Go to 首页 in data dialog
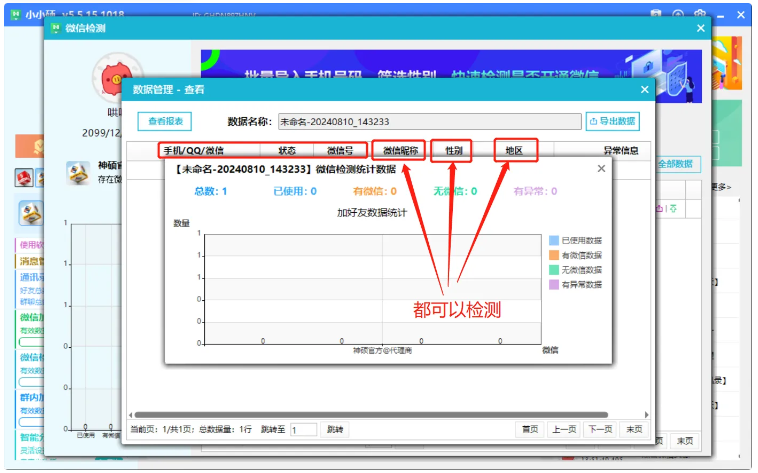The height and width of the screenshot is (473, 758). point(530,429)
